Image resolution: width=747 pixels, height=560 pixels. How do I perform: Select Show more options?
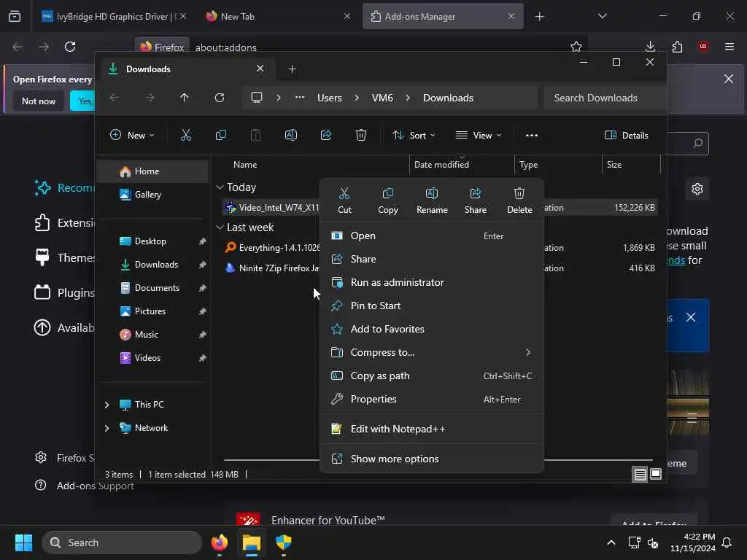(432, 459)
